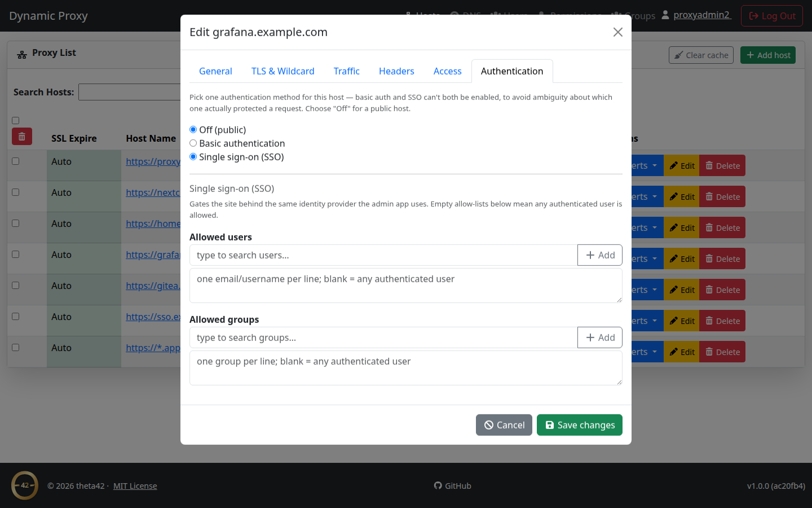The height and width of the screenshot is (508, 812).
Task: Edit the https://grafa host row
Action: (x=682, y=259)
